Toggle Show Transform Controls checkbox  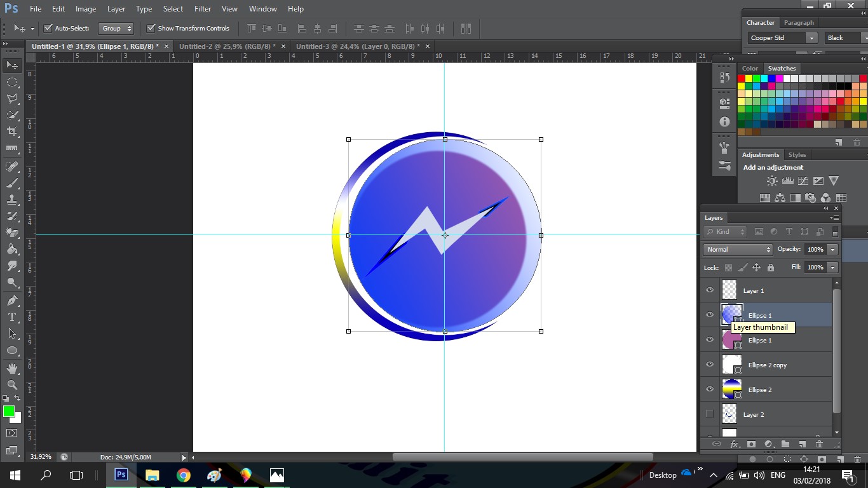coord(151,28)
